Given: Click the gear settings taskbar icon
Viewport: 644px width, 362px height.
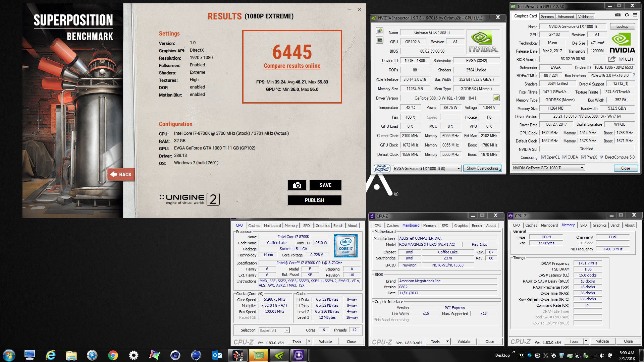Looking at the screenshot, I should pyautogui.click(x=134, y=355).
